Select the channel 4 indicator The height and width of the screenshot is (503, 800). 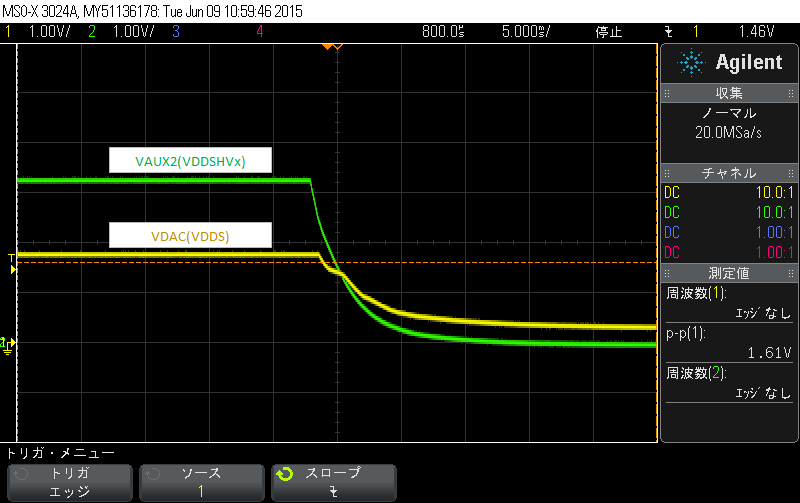pyautogui.click(x=260, y=32)
